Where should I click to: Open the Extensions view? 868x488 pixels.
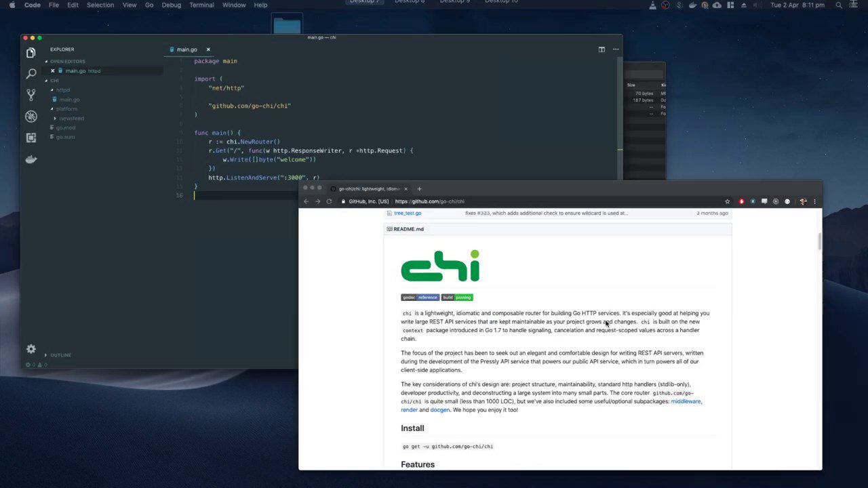click(x=31, y=138)
